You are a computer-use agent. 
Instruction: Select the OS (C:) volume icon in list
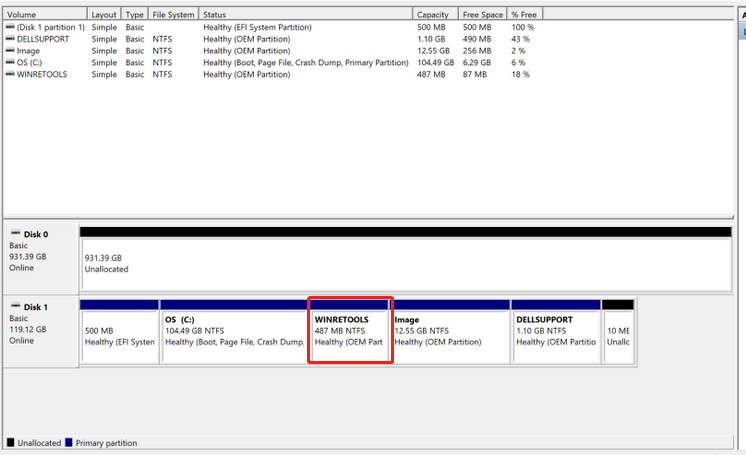pyautogui.click(x=10, y=62)
